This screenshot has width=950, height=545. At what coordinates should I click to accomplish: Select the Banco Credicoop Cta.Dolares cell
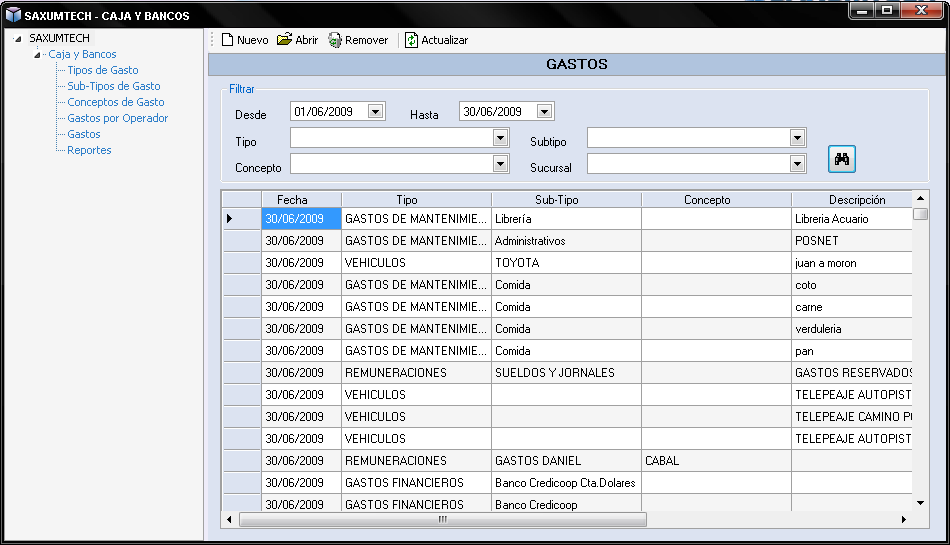click(x=566, y=483)
